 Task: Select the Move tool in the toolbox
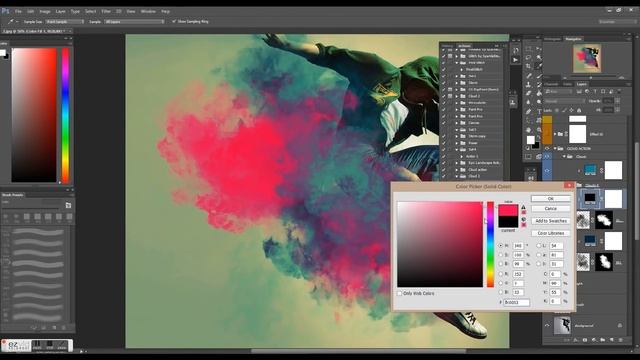click(x=539, y=49)
